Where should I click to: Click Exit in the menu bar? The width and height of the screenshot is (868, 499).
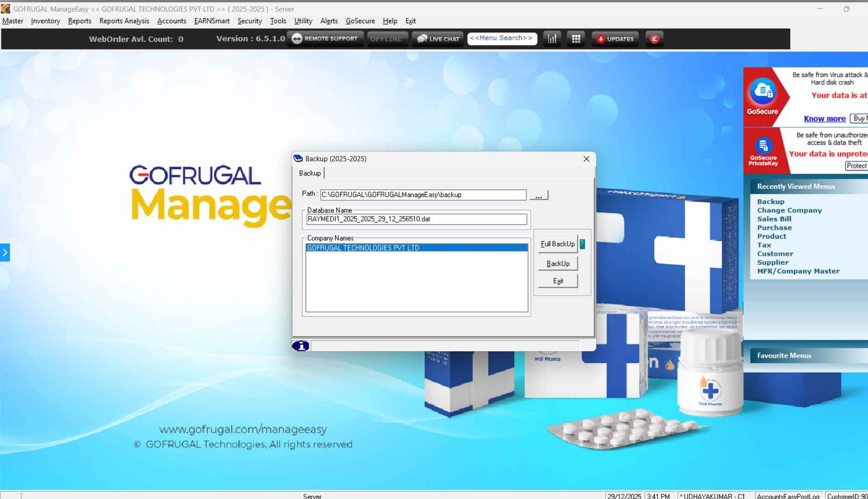411,21
